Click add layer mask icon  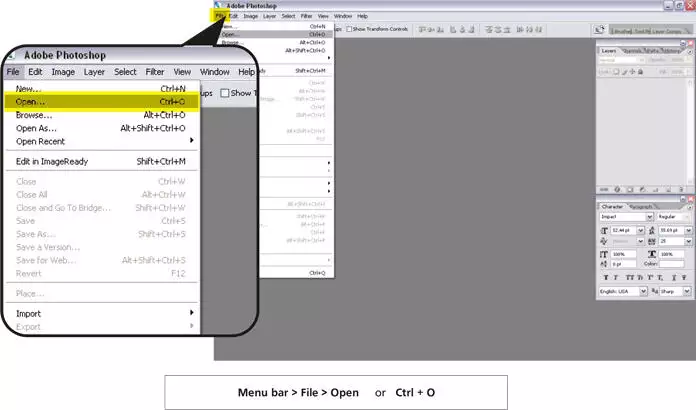(630, 189)
